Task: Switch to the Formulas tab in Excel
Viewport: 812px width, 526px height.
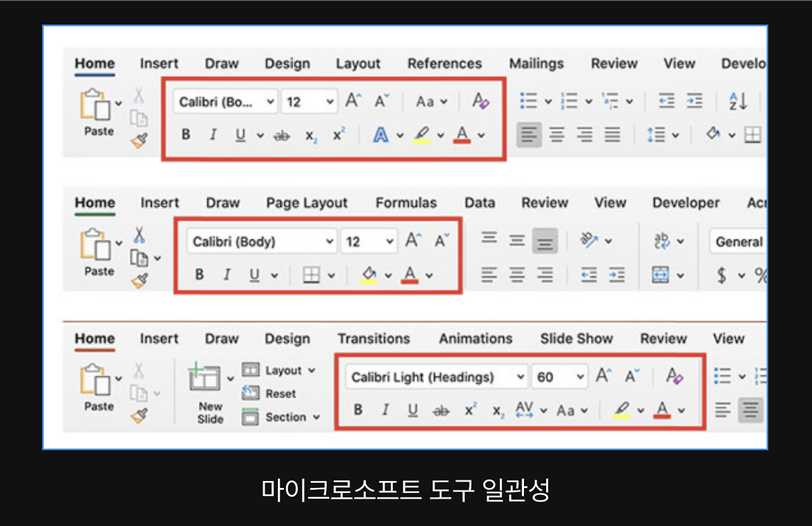Action: click(x=406, y=202)
